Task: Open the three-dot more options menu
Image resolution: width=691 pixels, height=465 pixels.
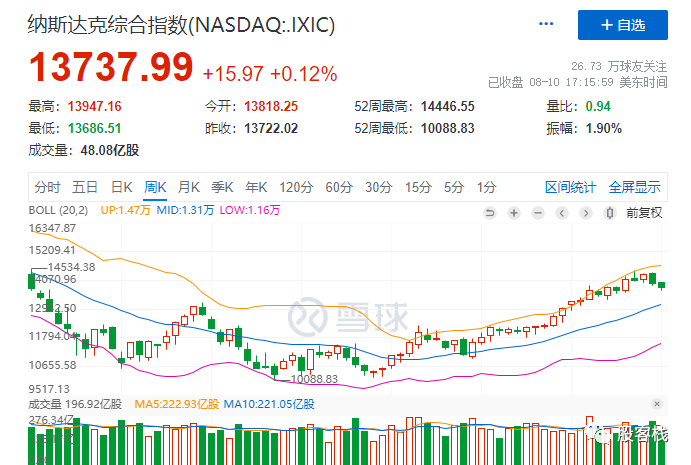Action: pyautogui.click(x=546, y=24)
